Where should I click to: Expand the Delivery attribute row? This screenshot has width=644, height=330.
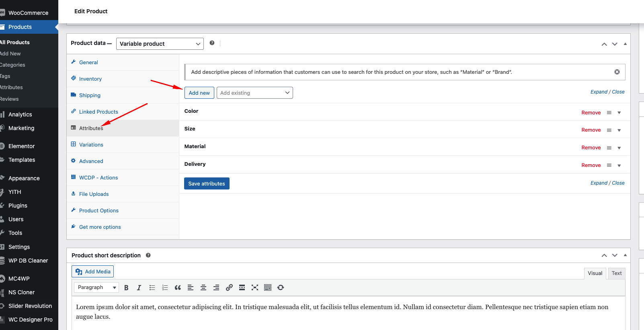(619, 165)
